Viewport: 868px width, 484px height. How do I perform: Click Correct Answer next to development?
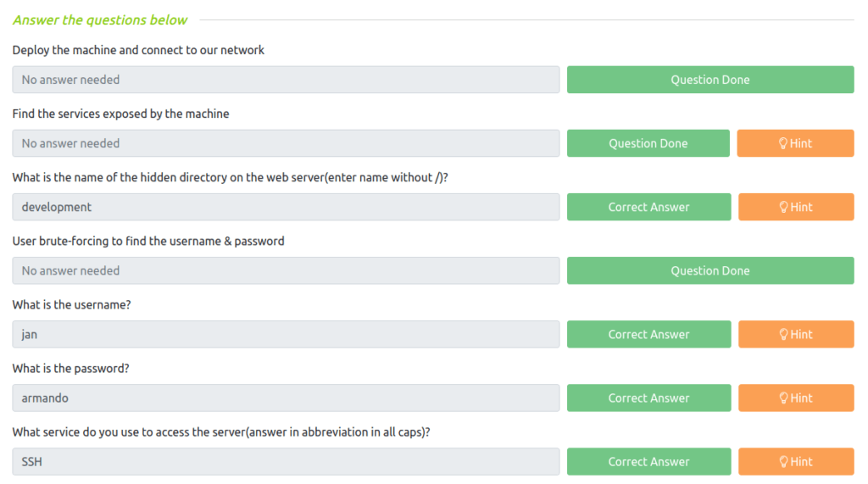(x=648, y=207)
